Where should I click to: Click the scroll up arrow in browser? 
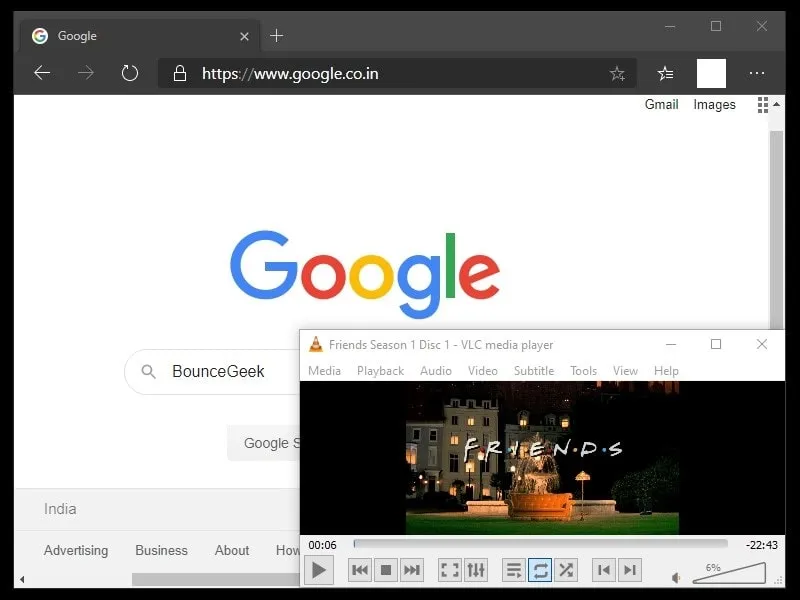[777, 104]
